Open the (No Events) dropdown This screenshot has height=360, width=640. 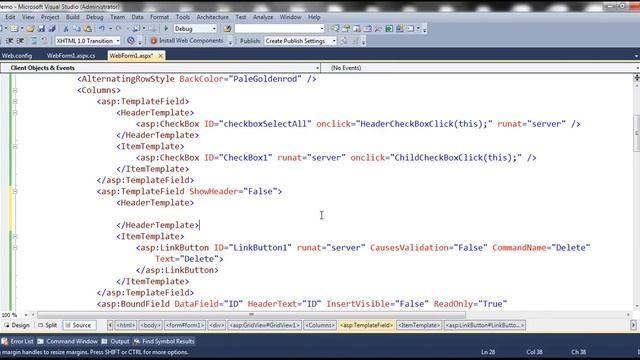[x=638, y=68]
